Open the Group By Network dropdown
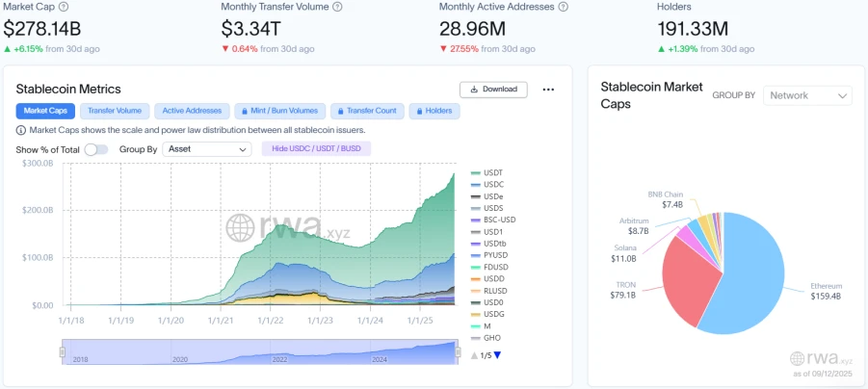 coord(807,95)
